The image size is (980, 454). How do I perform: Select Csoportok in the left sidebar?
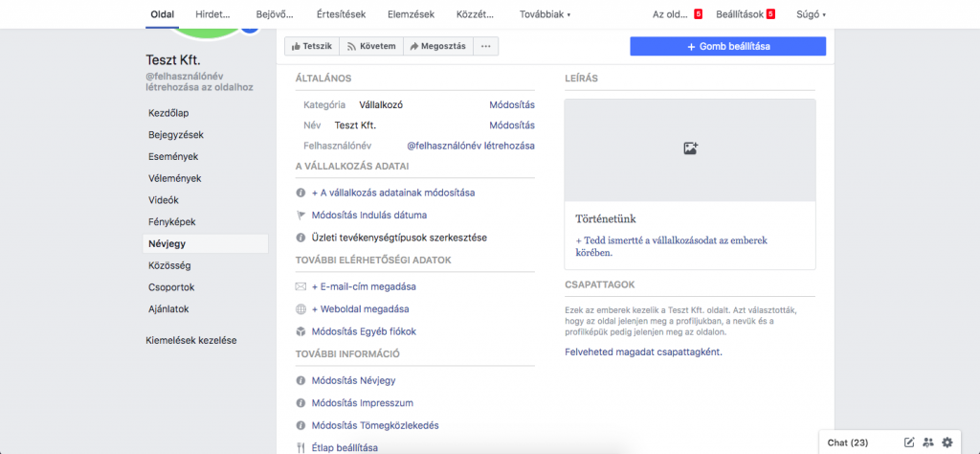172,287
